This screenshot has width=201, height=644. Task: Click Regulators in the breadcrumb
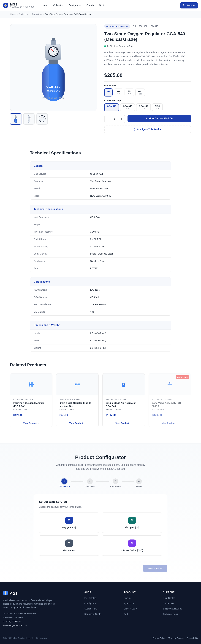[x=37, y=14]
